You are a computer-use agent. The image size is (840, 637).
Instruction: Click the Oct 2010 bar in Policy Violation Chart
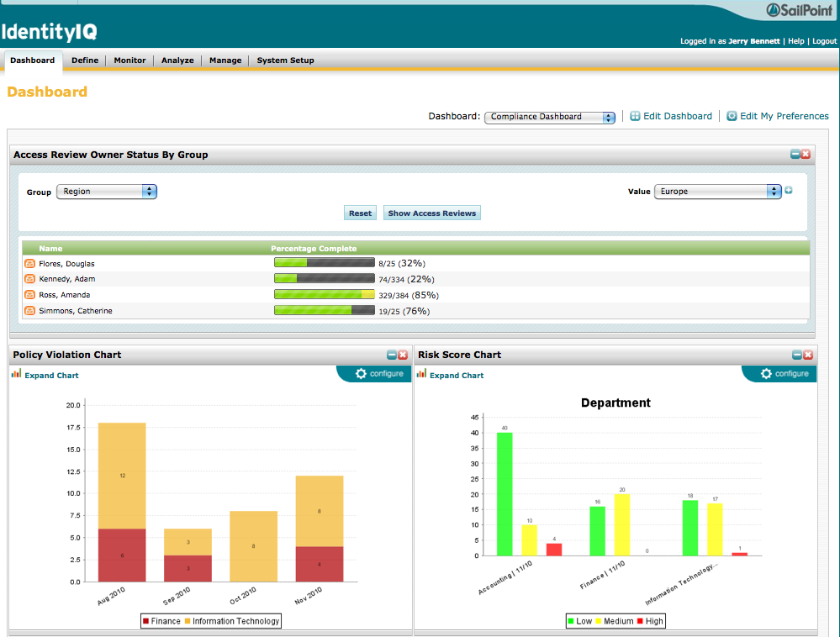pyautogui.click(x=253, y=546)
